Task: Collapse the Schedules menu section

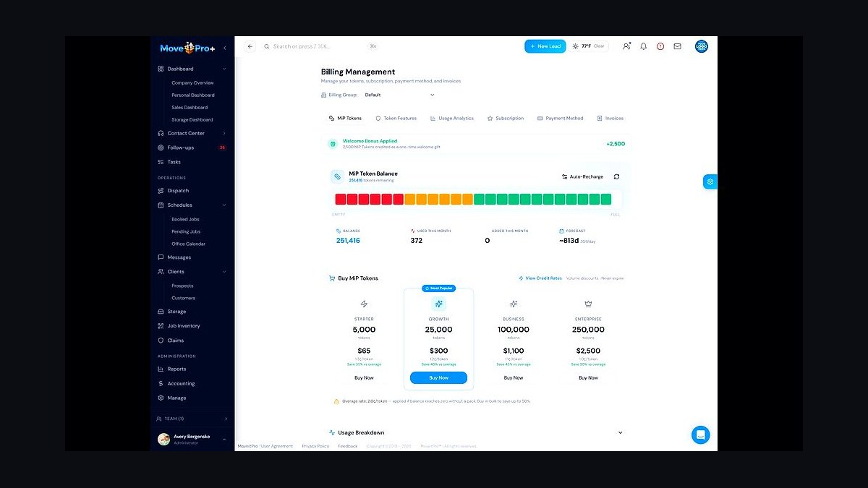Action: point(224,205)
